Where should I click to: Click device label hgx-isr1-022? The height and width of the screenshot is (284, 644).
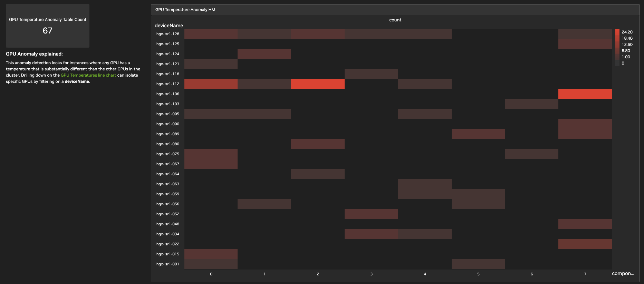[x=168, y=244]
